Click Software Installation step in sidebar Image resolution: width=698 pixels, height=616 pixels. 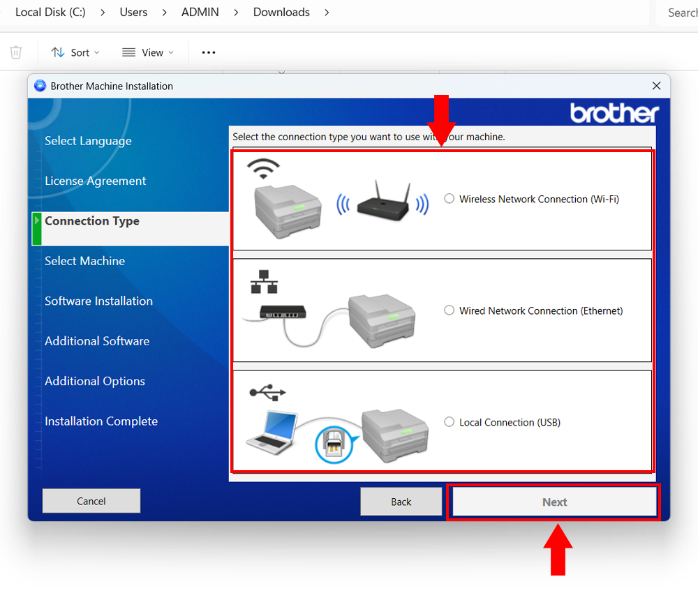coord(98,301)
